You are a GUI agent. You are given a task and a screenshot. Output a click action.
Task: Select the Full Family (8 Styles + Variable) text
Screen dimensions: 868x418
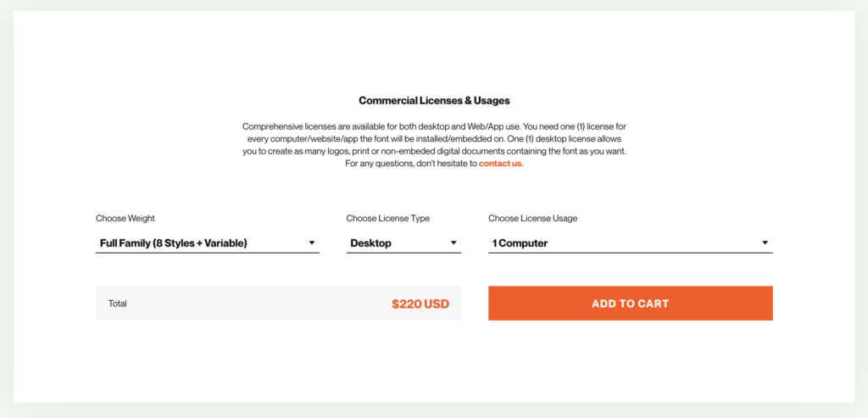pyautogui.click(x=173, y=243)
